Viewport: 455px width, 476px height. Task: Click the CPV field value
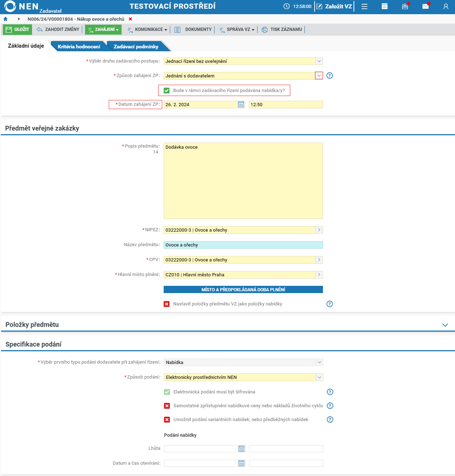(240, 260)
